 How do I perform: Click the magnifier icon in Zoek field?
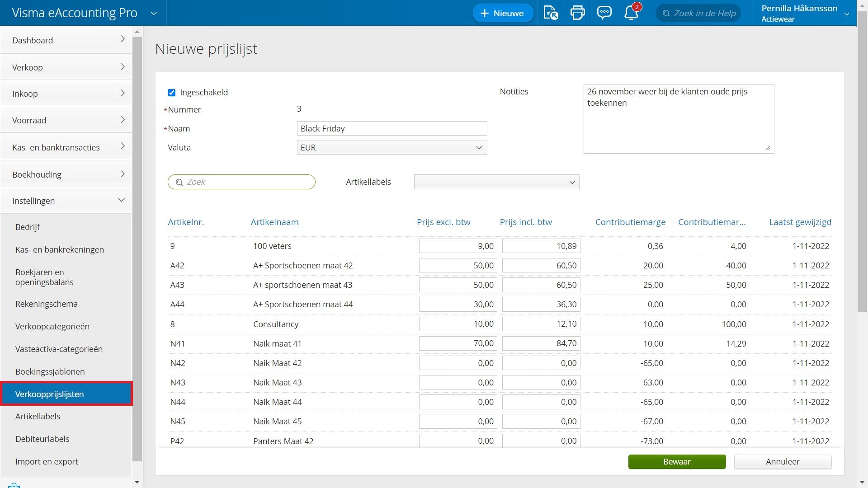coord(179,182)
